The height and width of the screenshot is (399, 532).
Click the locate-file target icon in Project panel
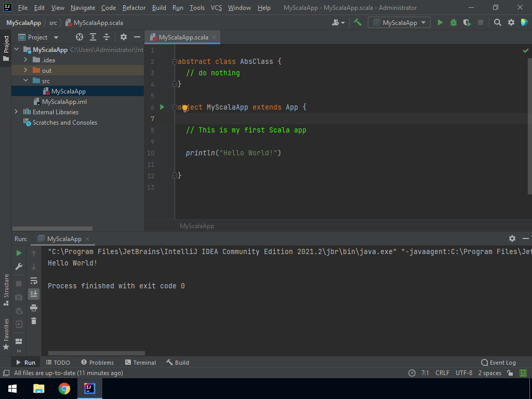coord(79,37)
